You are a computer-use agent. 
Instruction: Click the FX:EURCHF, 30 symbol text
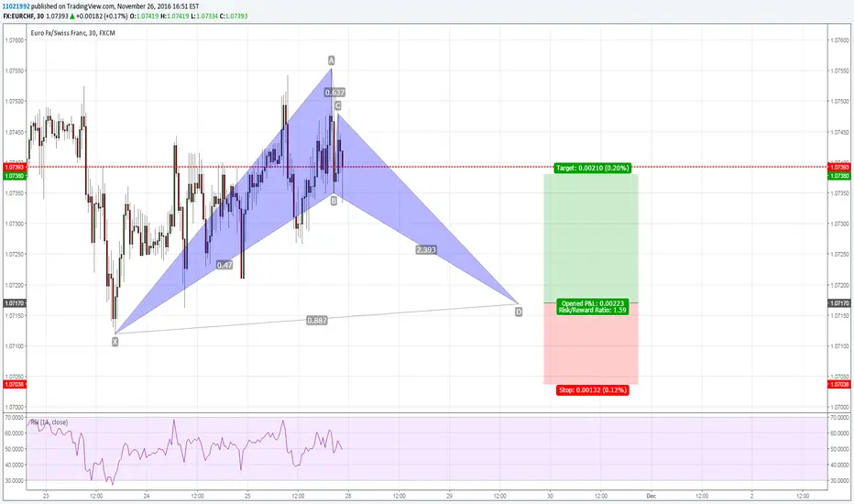click(x=24, y=16)
